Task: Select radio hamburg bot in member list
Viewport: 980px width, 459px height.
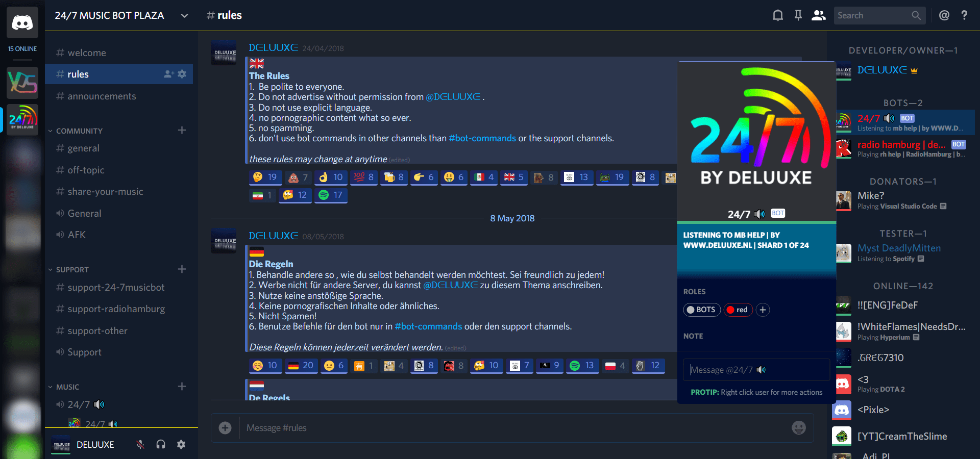Action: coord(903,148)
